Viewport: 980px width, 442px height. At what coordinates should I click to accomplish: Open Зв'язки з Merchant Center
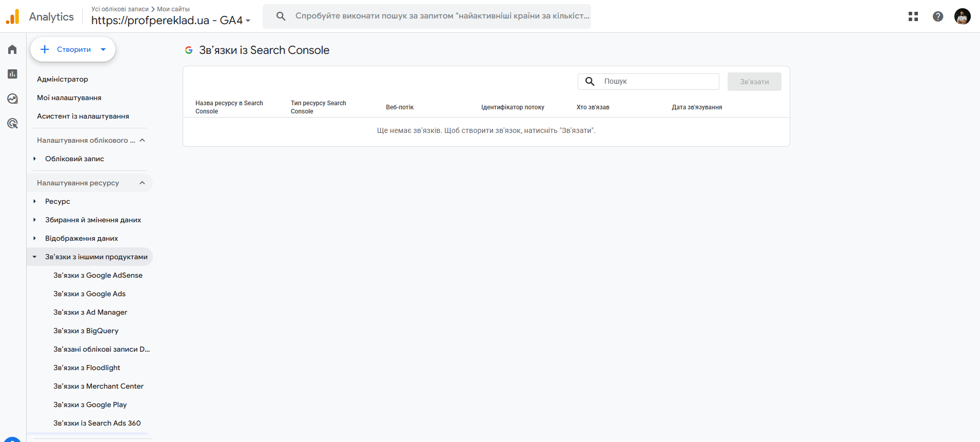pos(99,386)
